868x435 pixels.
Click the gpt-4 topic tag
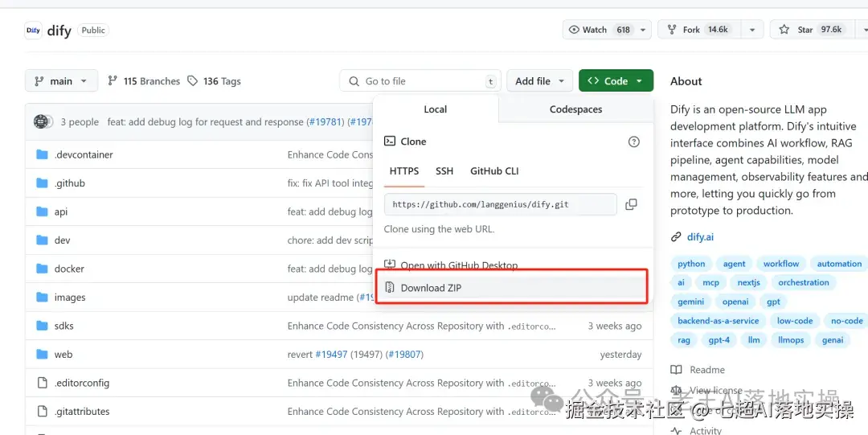(x=719, y=339)
